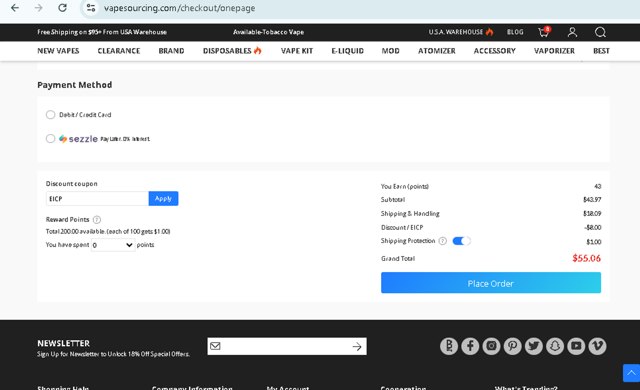Click Shipping Protection help icon
The width and height of the screenshot is (640, 390).
(x=442, y=241)
